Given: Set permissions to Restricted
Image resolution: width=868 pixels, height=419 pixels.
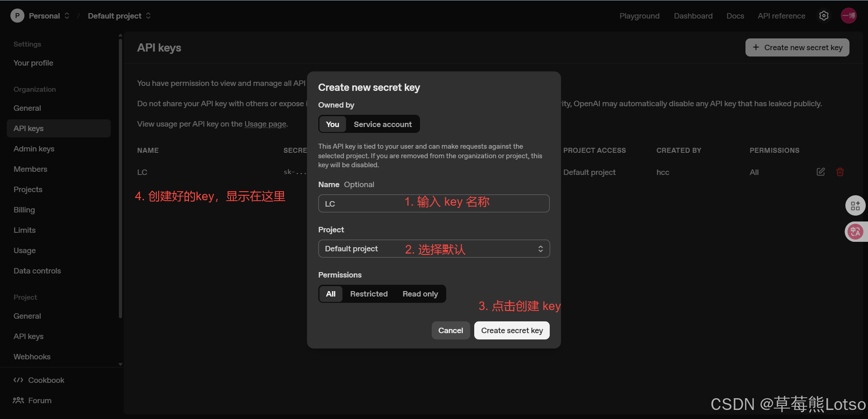Looking at the screenshot, I should coord(369,294).
